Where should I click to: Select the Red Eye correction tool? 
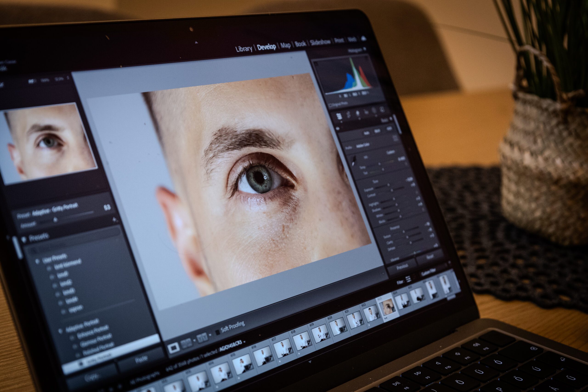pyautogui.click(x=366, y=112)
